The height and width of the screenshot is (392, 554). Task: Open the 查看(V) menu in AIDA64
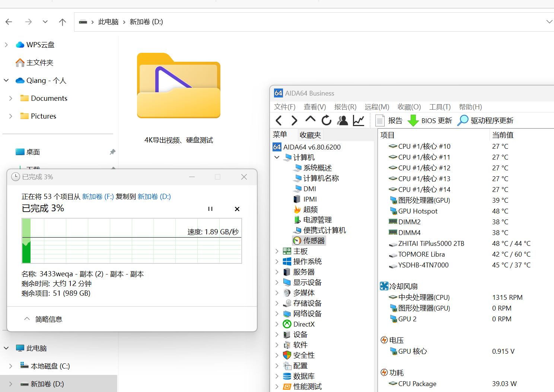coord(315,107)
